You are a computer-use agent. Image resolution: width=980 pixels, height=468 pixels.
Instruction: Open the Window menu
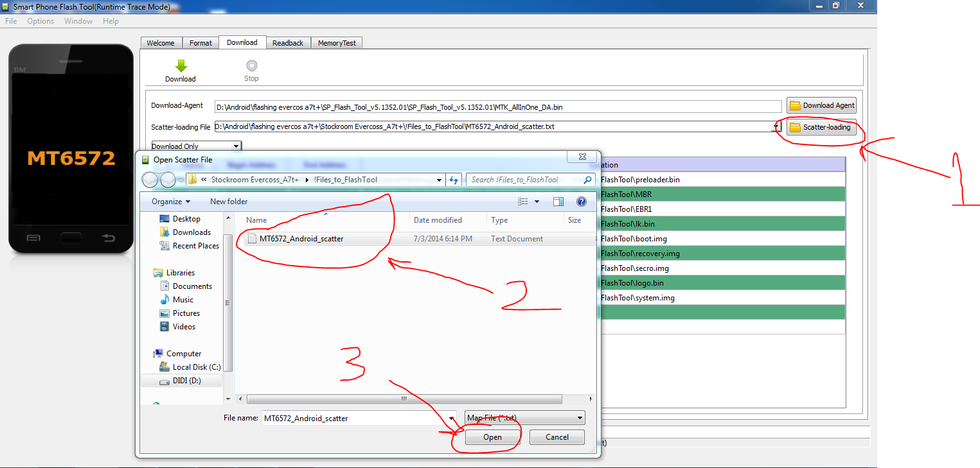coord(78,21)
